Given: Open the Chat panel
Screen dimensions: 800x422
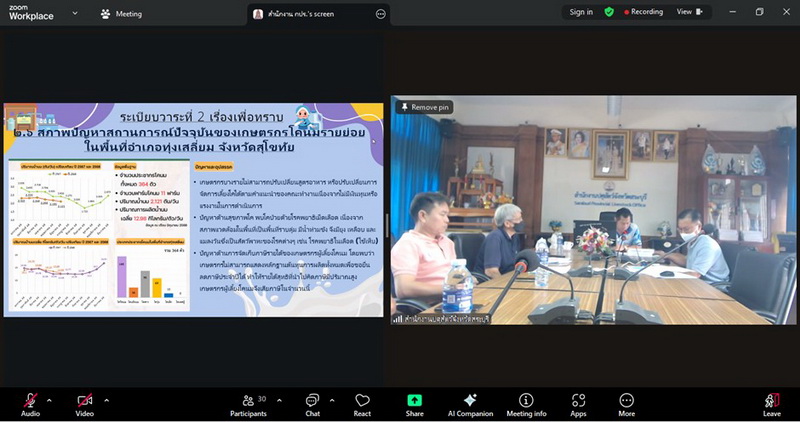Looking at the screenshot, I should (312, 403).
